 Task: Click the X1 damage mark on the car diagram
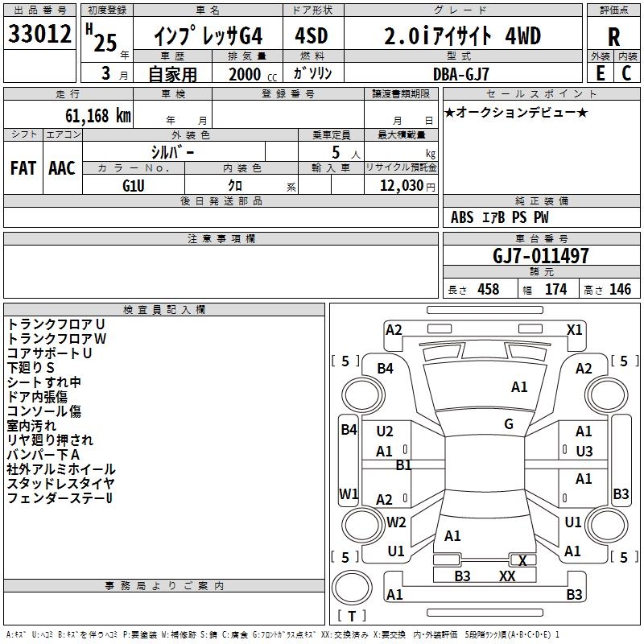(574, 329)
